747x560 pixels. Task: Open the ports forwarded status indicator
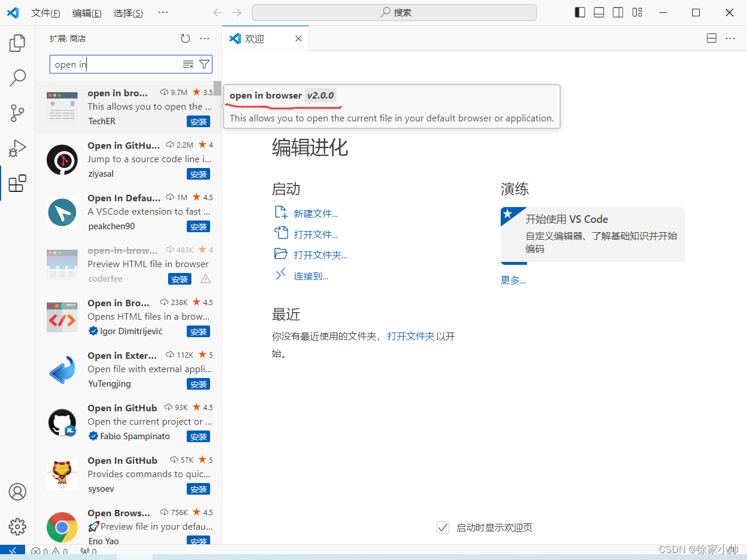(89, 551)
